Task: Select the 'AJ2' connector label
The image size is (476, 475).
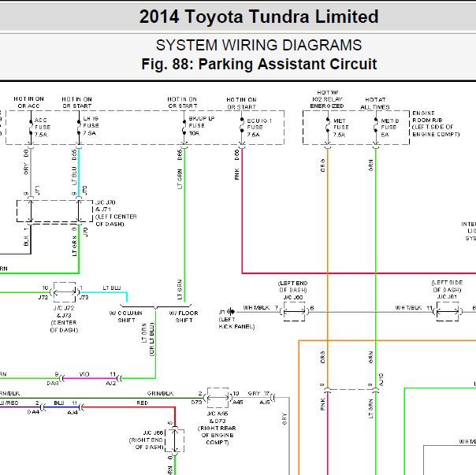Action: (110, 384)
